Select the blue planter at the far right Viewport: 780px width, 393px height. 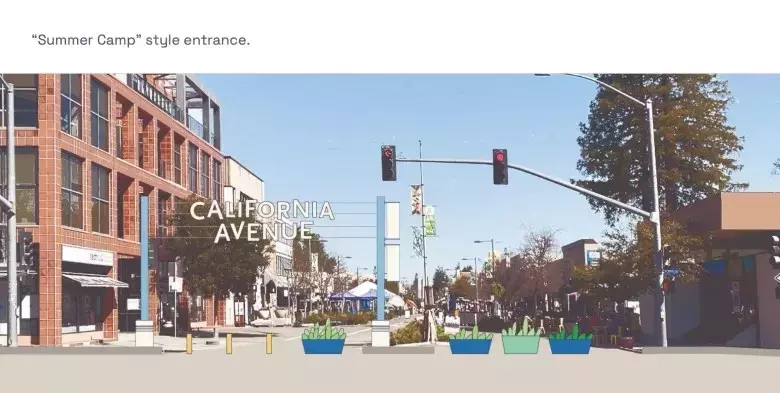click(x=571, y=339)
